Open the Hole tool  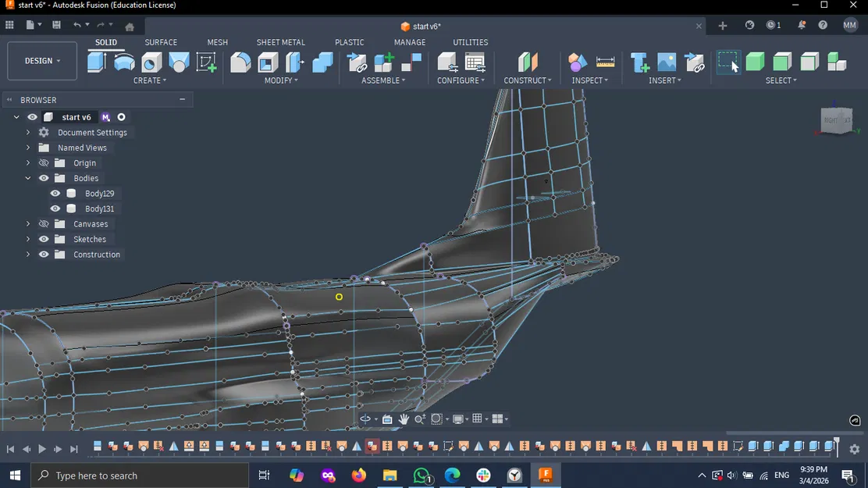(x=151, y=64)
